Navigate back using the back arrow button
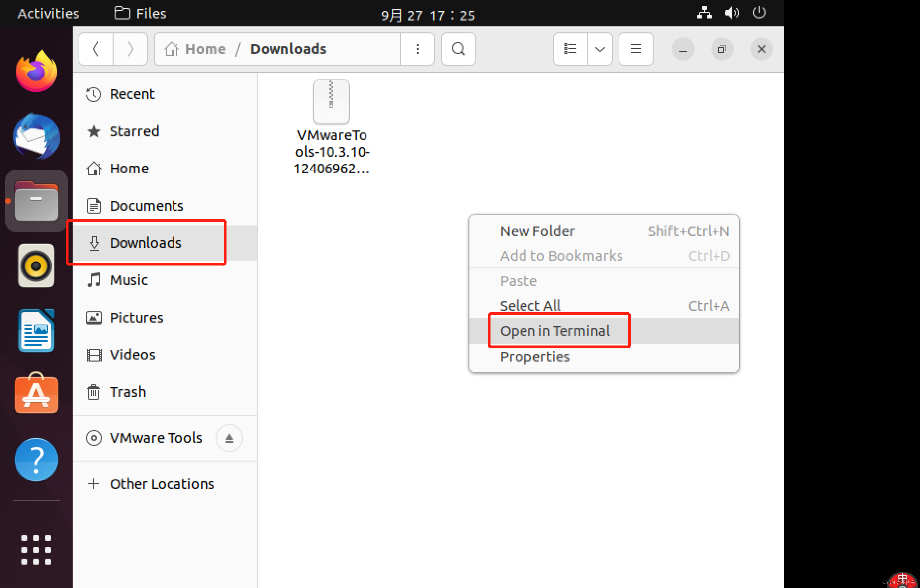This screenshot has height=588, width=920. click(97, 49)
